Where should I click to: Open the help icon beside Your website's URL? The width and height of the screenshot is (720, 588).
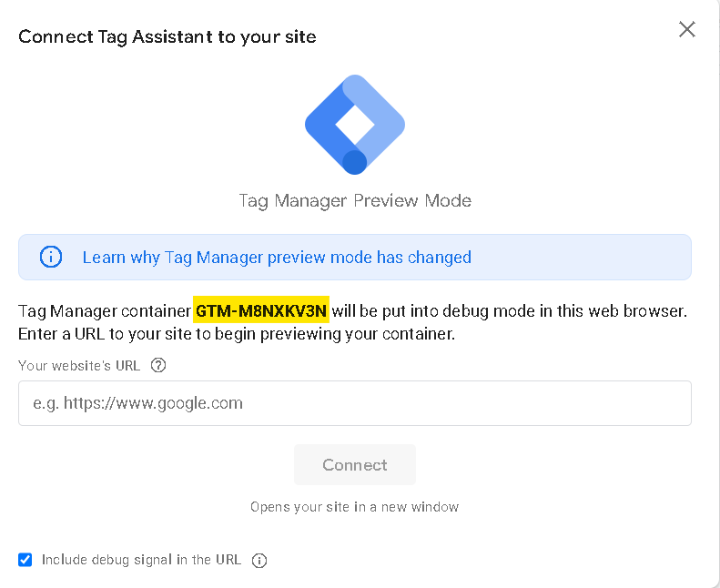(x=158, y=365)
